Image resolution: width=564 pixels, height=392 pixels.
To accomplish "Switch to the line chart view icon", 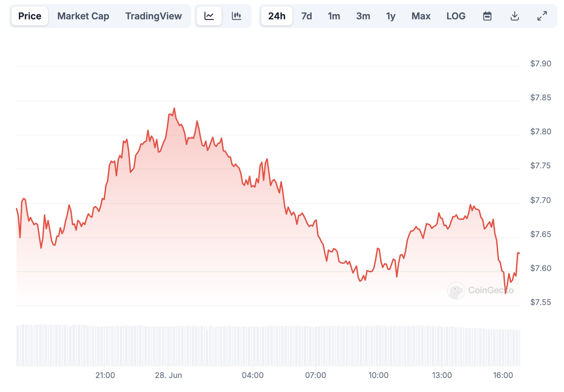I will (x=209, y=16).
